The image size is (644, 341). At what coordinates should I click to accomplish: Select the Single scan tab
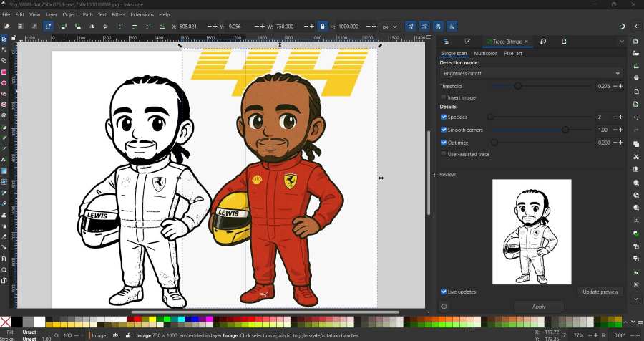tap(454, 54)
